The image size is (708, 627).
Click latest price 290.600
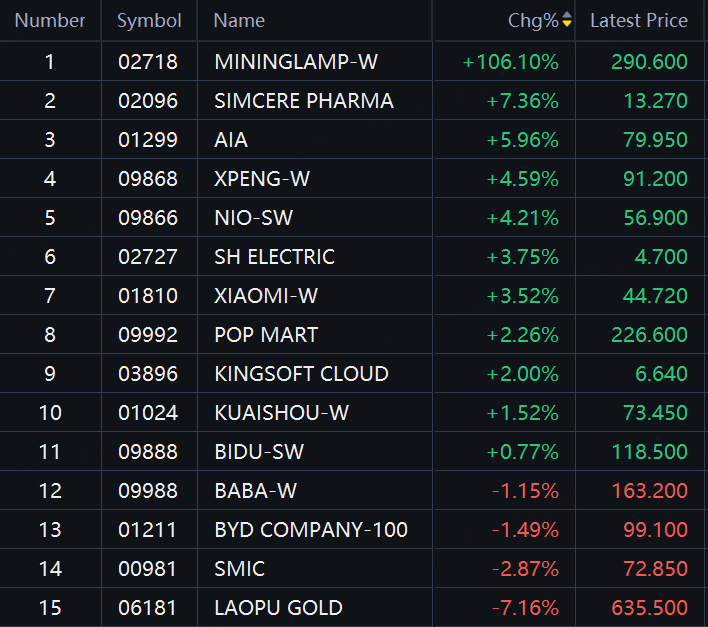pyautogui.click(x=649, y=62)
